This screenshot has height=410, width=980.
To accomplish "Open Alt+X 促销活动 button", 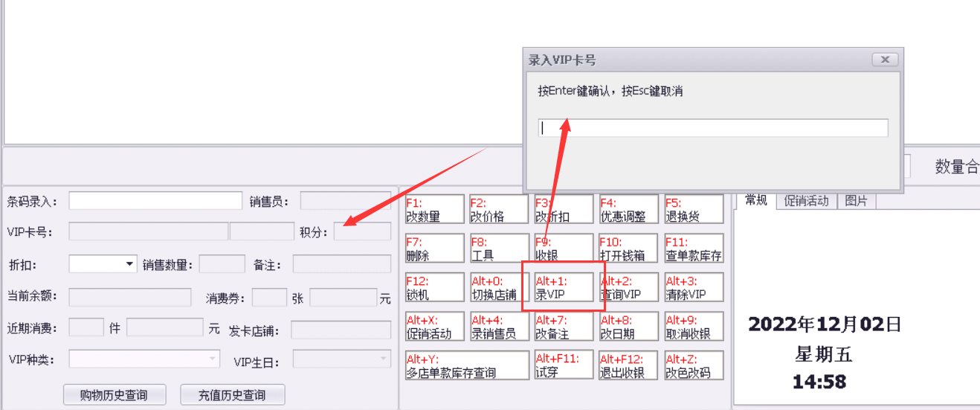I will tap(434, 327).
